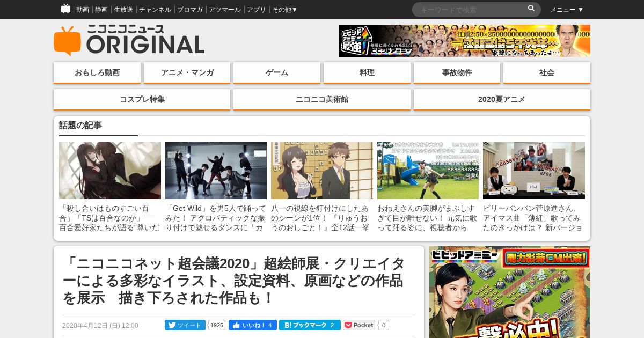Click the 超絵師展 article headline
Screen dimensions: 644x338
click(x=234, y=281)
